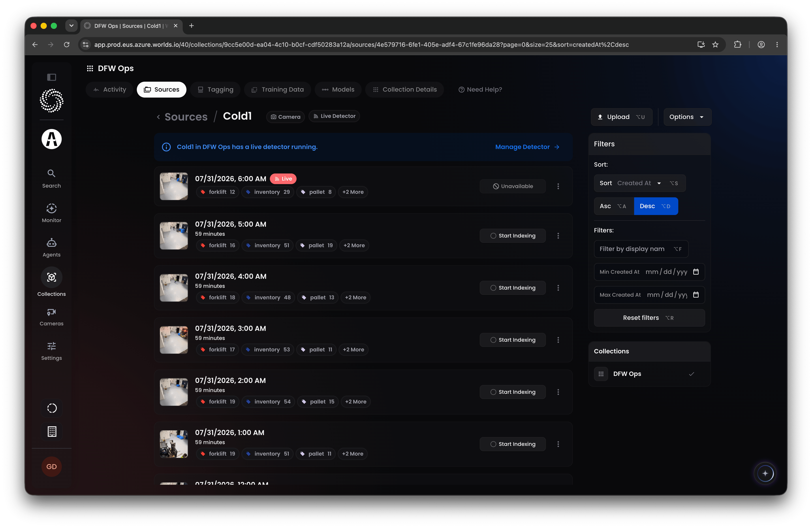
Task: Open calendar picker for Min Created At
Action: pos(696,272)
